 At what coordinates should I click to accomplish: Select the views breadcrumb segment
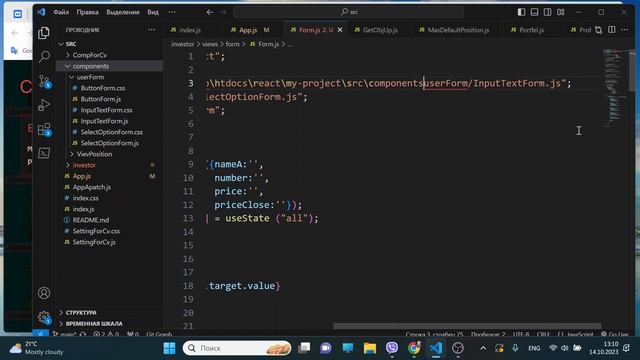click(210, 44)
